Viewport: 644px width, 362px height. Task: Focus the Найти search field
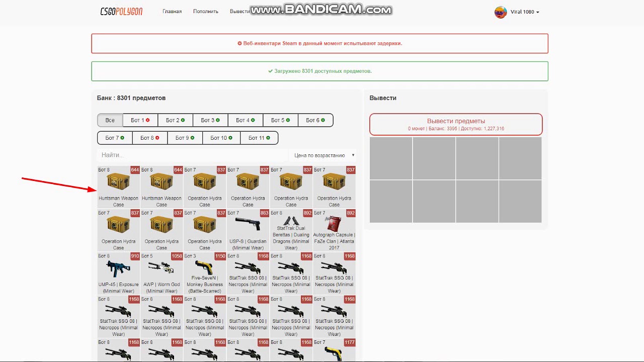tap(192, 155)
